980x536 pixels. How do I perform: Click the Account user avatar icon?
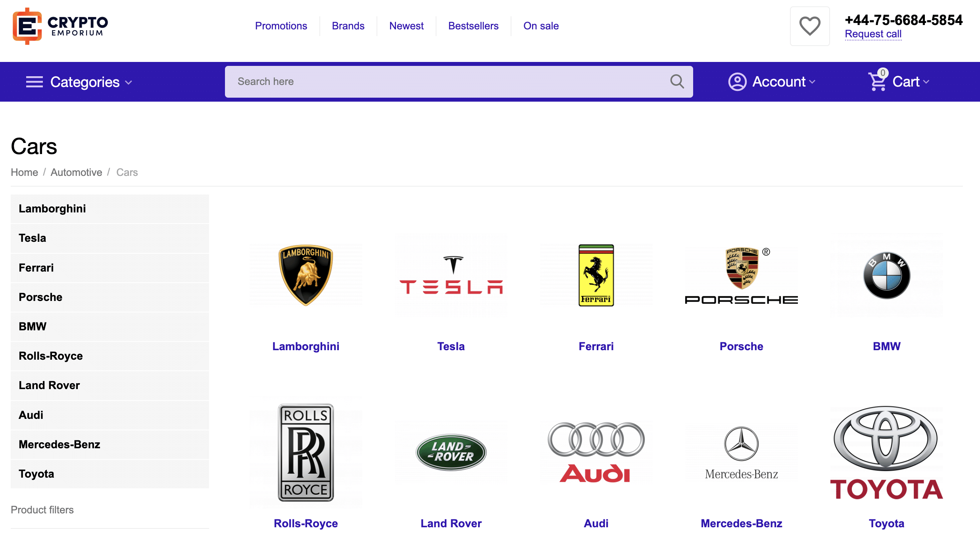738,82
